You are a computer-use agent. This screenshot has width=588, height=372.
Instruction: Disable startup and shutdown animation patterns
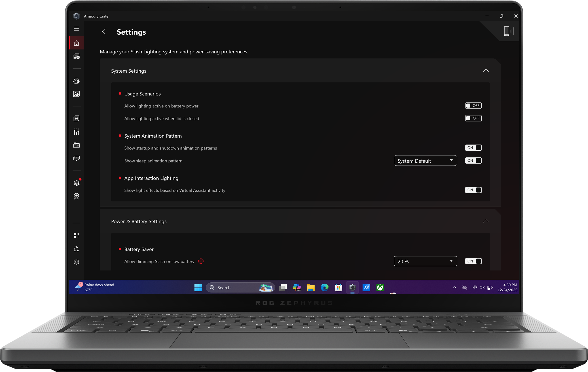coord(473,148)
